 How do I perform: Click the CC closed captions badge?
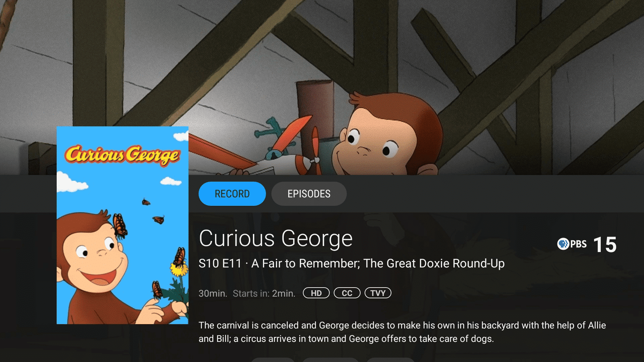[x=347, y=293]
